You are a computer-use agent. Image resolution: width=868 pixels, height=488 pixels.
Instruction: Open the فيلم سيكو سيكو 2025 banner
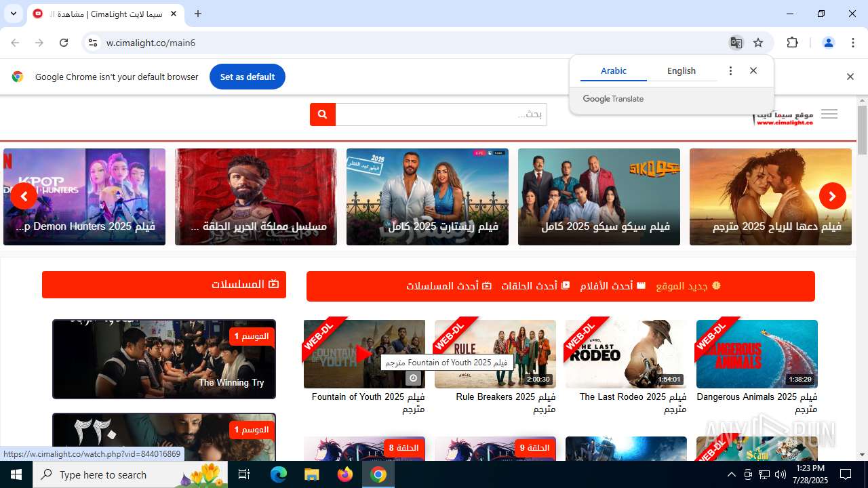[599, 197]
